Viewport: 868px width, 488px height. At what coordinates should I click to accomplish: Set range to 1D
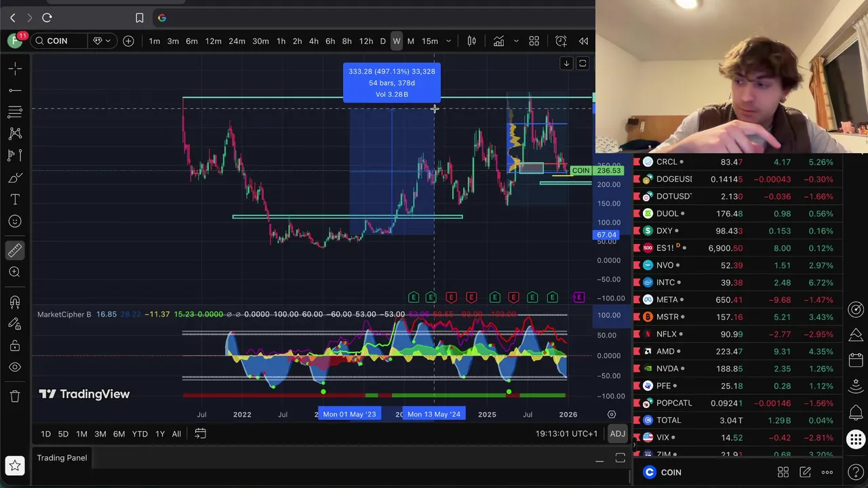pos(45,434)
